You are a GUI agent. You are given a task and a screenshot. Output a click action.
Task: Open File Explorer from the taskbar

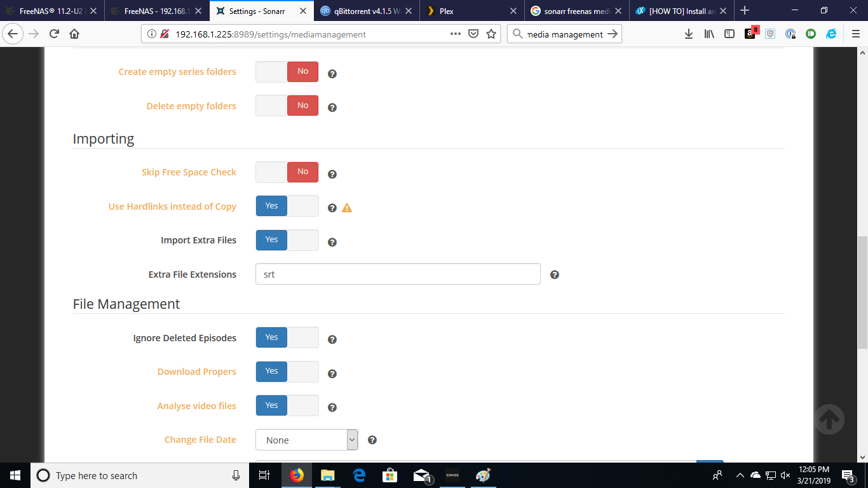(x=328, y=475)
